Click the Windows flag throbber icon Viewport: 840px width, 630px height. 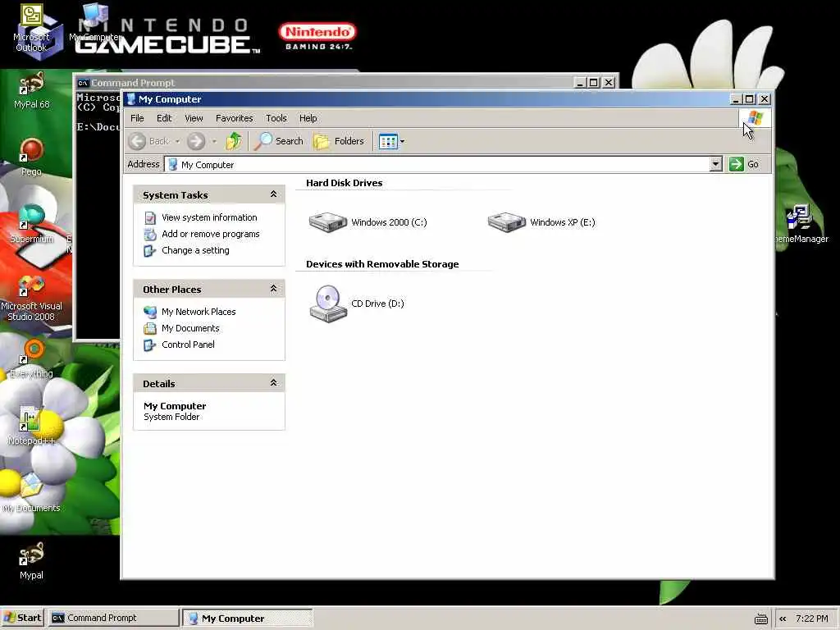[755, 118]
